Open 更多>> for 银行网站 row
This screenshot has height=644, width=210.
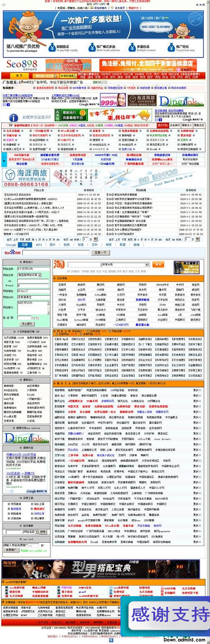[197, 504]
